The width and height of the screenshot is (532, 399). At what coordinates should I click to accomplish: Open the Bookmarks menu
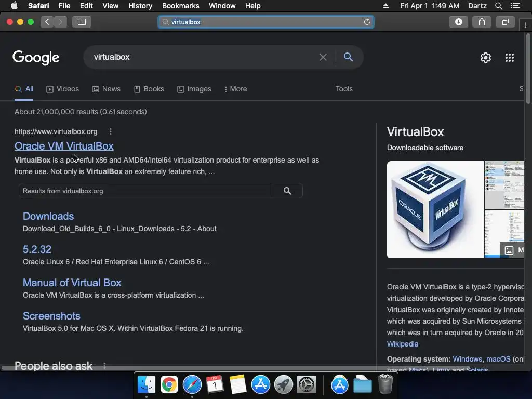click(180, 6)
